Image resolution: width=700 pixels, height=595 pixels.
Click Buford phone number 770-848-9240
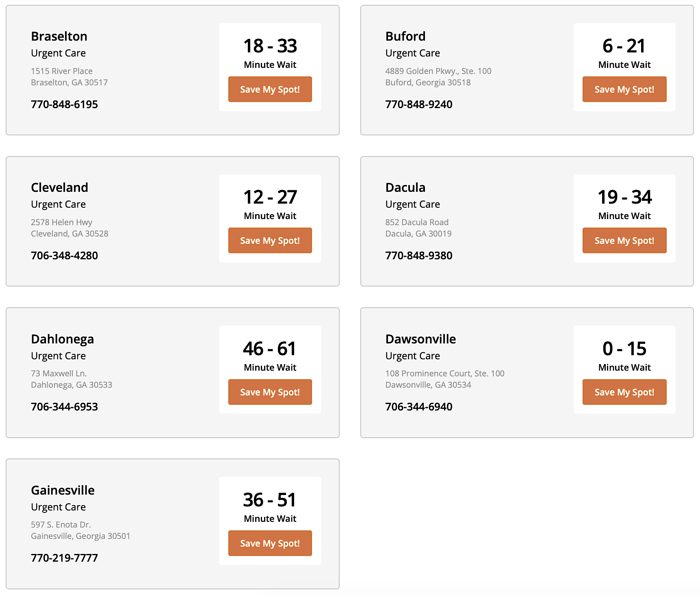[x=418, y=104]
